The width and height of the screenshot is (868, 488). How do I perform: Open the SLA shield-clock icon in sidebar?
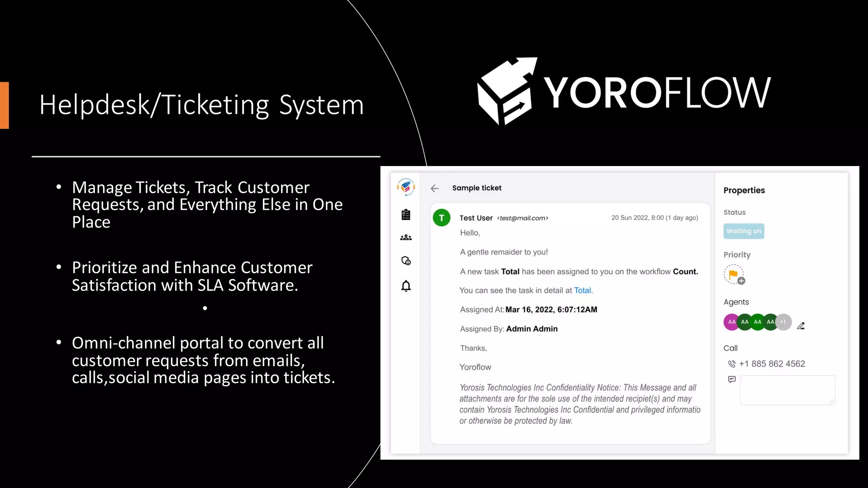406,261
